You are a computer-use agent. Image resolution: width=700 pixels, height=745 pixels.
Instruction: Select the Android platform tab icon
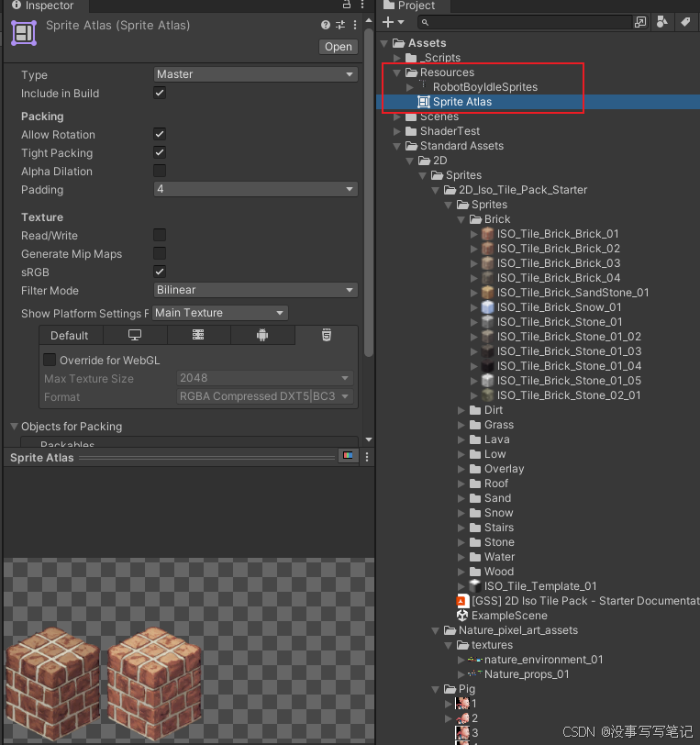point(262,336)
